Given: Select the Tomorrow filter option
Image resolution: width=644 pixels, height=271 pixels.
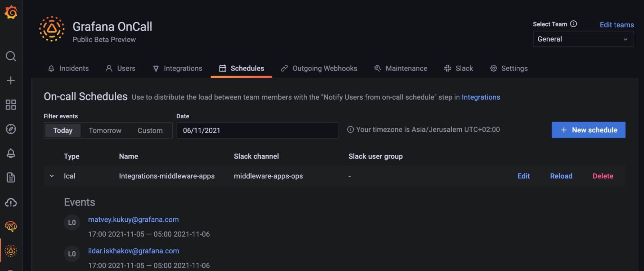Looking at the screenshot, I should coord(105,131).
